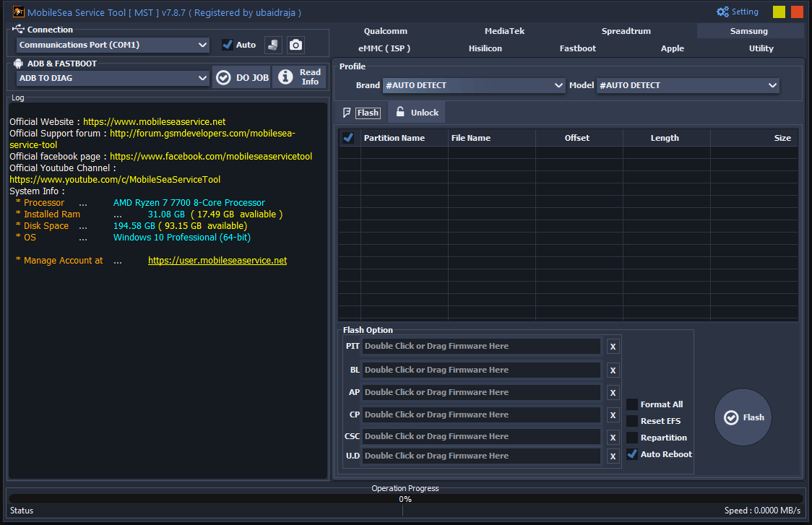
Task: Click the lock icon on the Unlock tab
Action: coord(399,112)
